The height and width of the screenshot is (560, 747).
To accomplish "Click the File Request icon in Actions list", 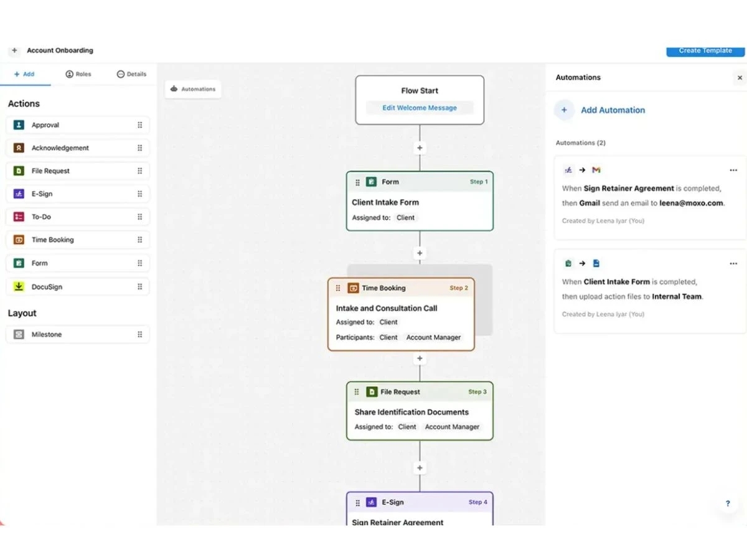I will coord(19,171).
